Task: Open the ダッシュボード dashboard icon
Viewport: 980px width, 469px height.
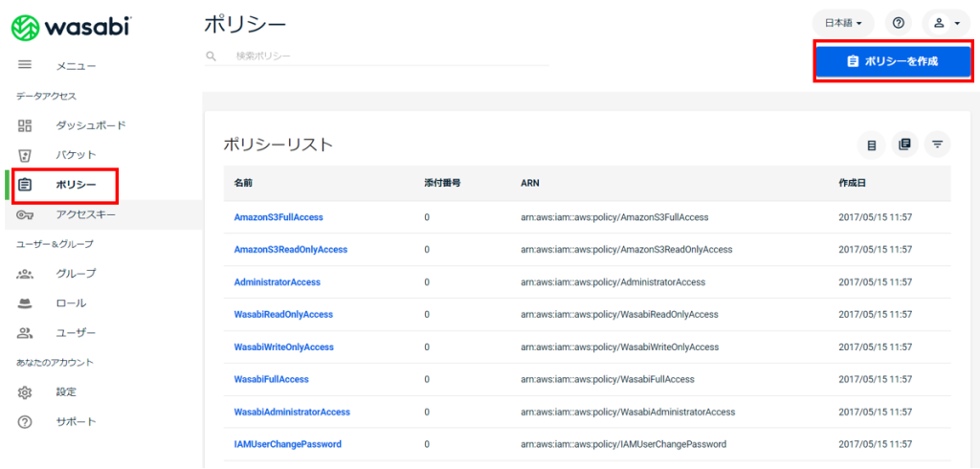Action: [x=25, y=125]
